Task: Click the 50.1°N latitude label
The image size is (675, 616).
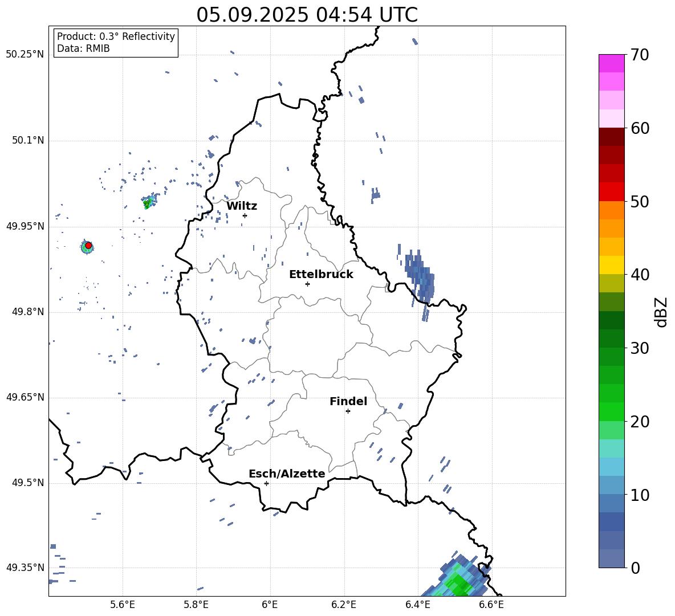Action: pyautogui.click(x=28, y=140)
